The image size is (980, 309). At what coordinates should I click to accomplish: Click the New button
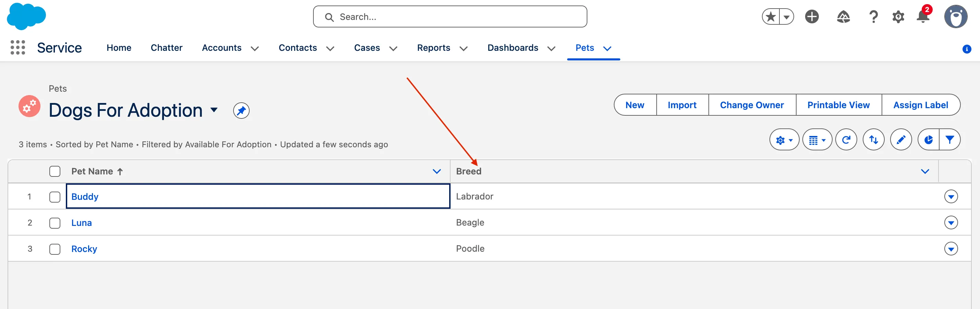(x=635, y=105)
